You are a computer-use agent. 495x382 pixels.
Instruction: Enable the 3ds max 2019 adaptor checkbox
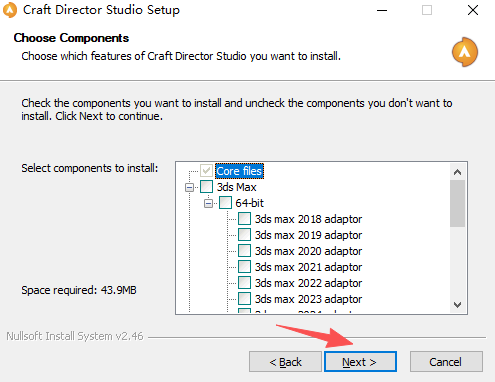[x=244, y=235]
